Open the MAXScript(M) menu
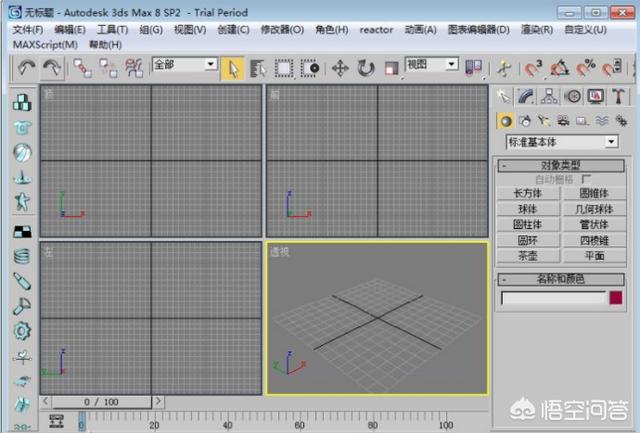This screenshot has width=640, height=433. (45, 44)
